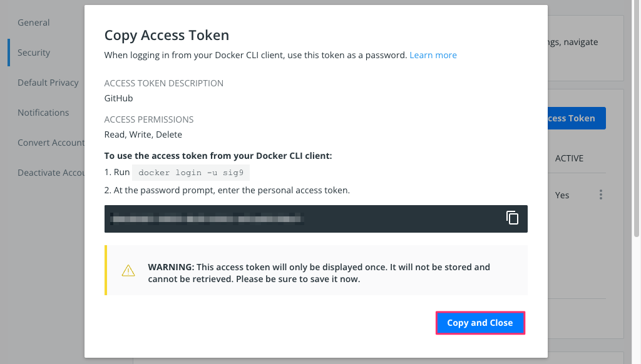Click the New Access Token button behind the dialog
Image resolution: width=641 pixels, height=364 pixels.
coord(577,118)
